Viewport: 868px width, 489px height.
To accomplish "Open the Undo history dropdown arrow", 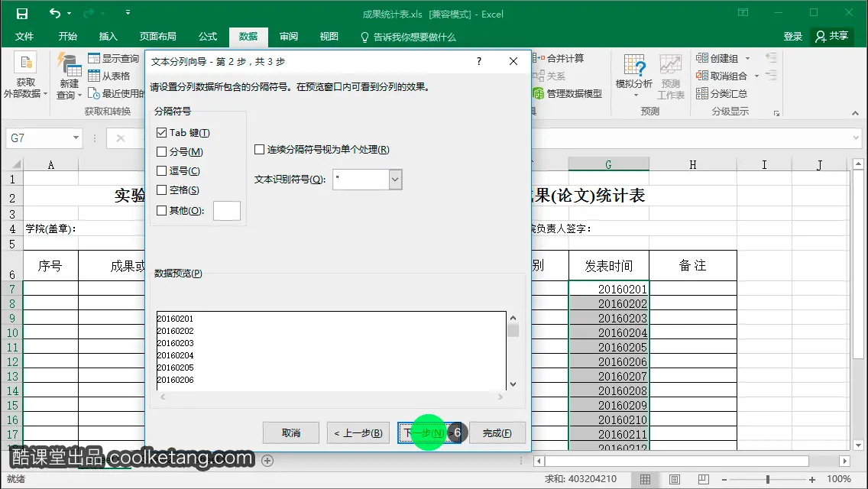I will tap(70, 13).
